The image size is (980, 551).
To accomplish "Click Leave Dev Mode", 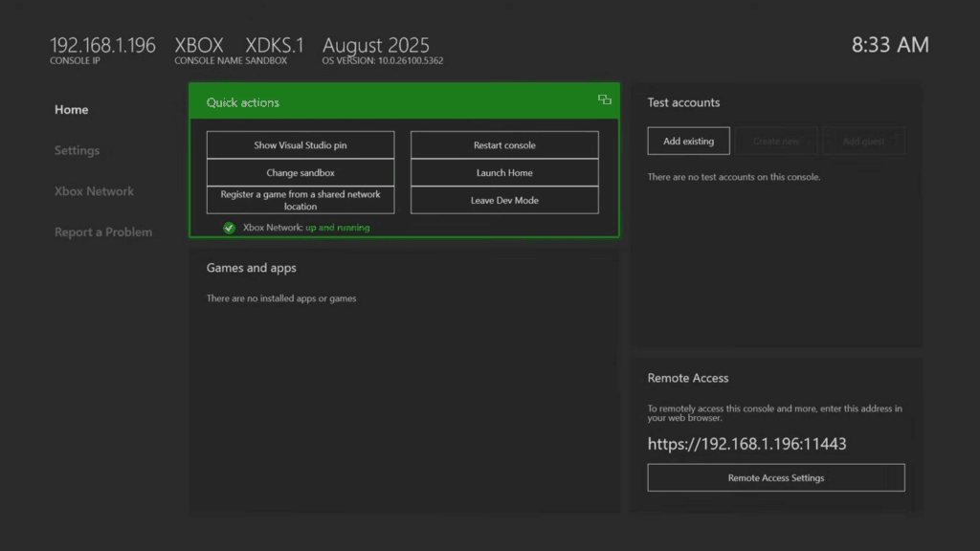I will click(x=504, y=200).
